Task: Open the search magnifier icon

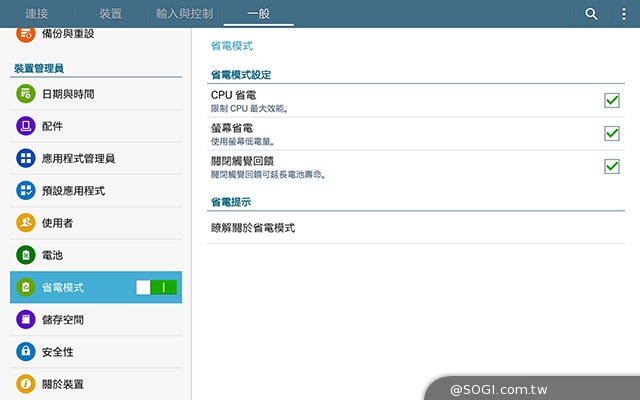Action: coord(591,14)
